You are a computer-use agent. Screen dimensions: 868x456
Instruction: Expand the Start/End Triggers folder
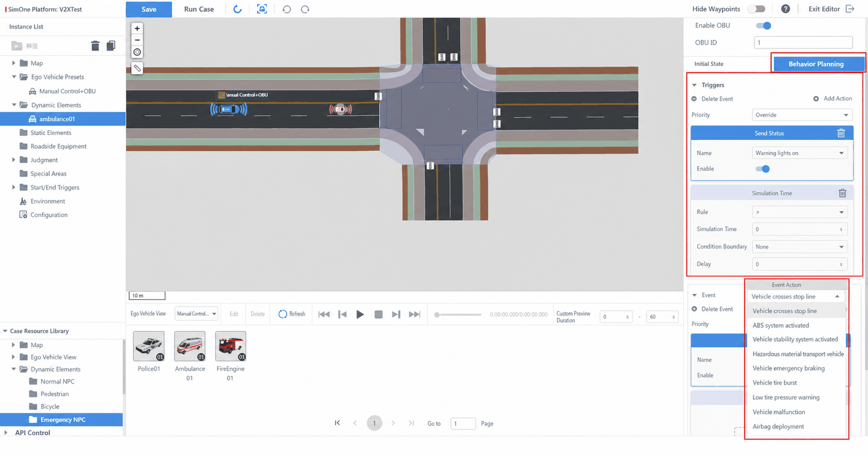[x=14, y=187]
